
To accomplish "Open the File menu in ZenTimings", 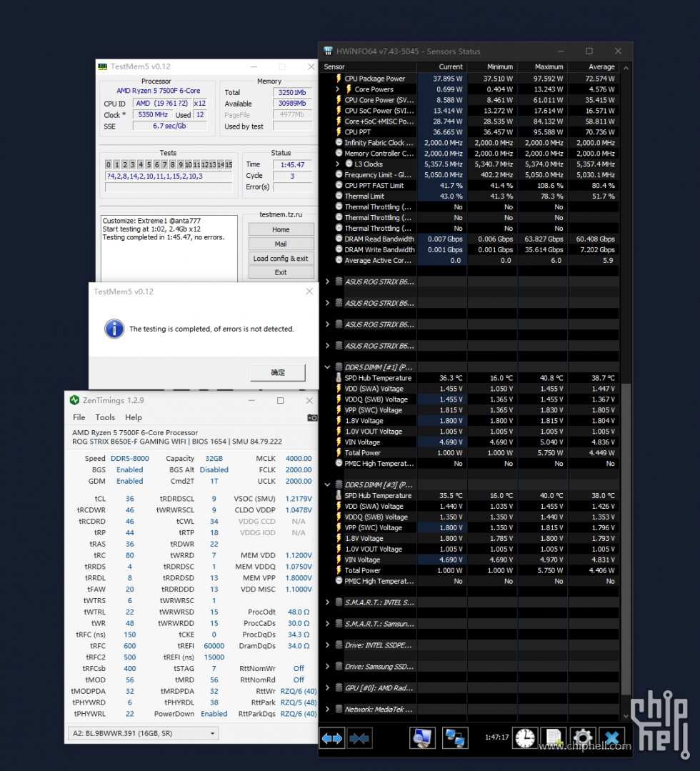I will (79, 417).
